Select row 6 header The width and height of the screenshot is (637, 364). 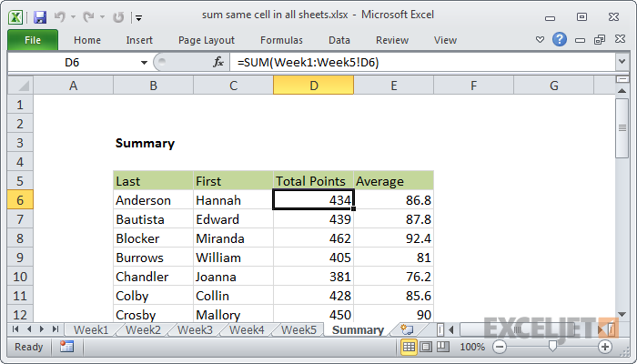pyautogui.click(x=20, y=200)
